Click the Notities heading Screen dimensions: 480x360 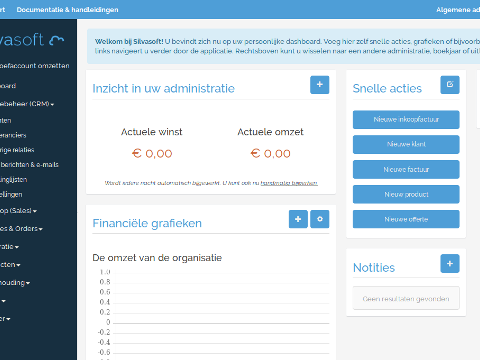point(374,268)
